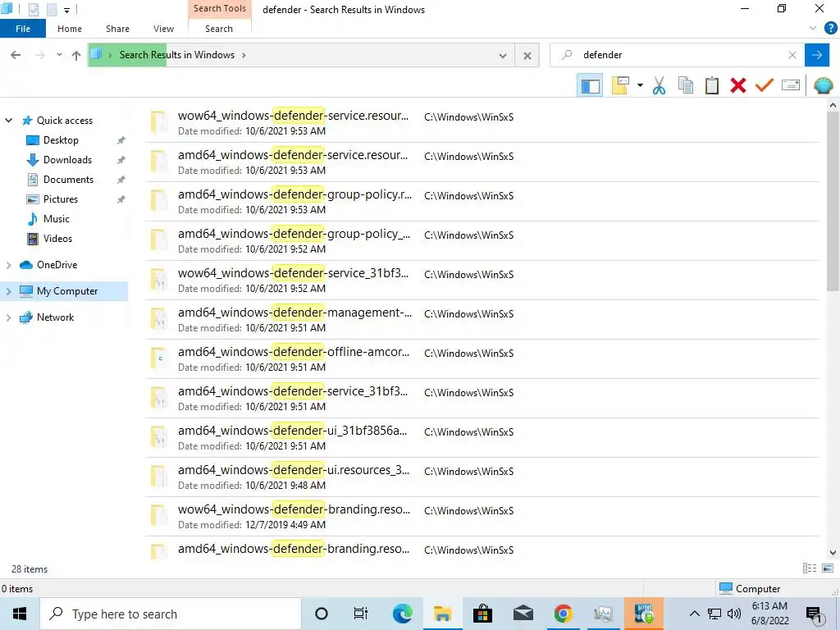Open the Search ribbon tab

[219, 29]
